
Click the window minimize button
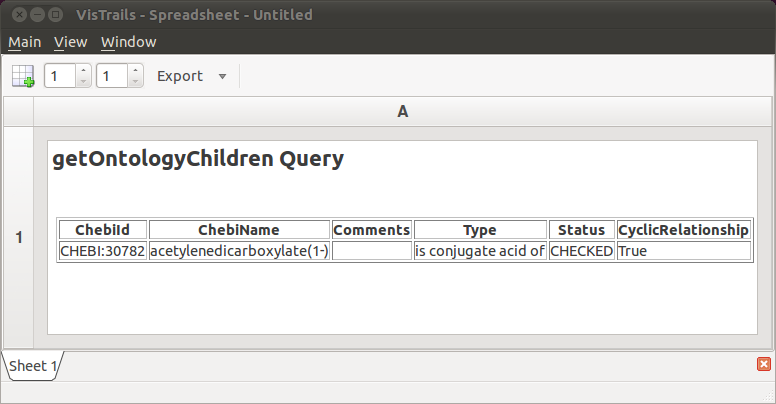click(39, 15)
